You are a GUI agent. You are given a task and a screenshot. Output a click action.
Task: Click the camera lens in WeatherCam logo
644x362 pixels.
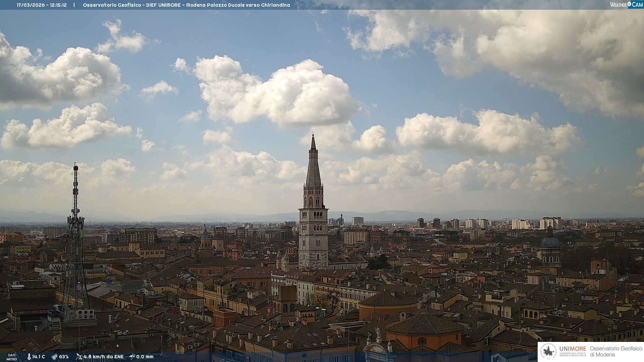pos(629,4)
